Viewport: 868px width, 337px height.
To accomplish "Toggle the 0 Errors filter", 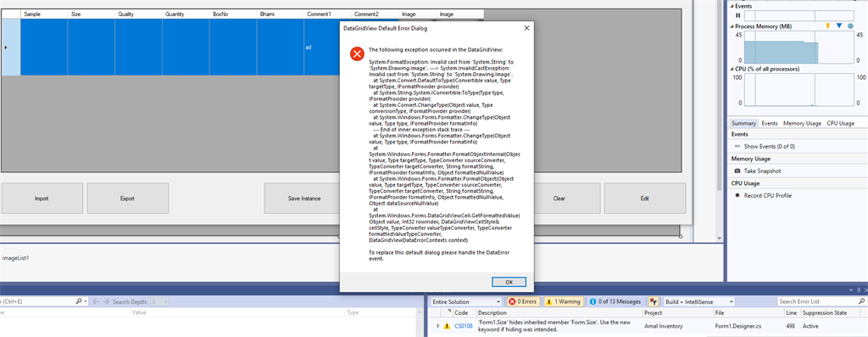I will 523,301.
